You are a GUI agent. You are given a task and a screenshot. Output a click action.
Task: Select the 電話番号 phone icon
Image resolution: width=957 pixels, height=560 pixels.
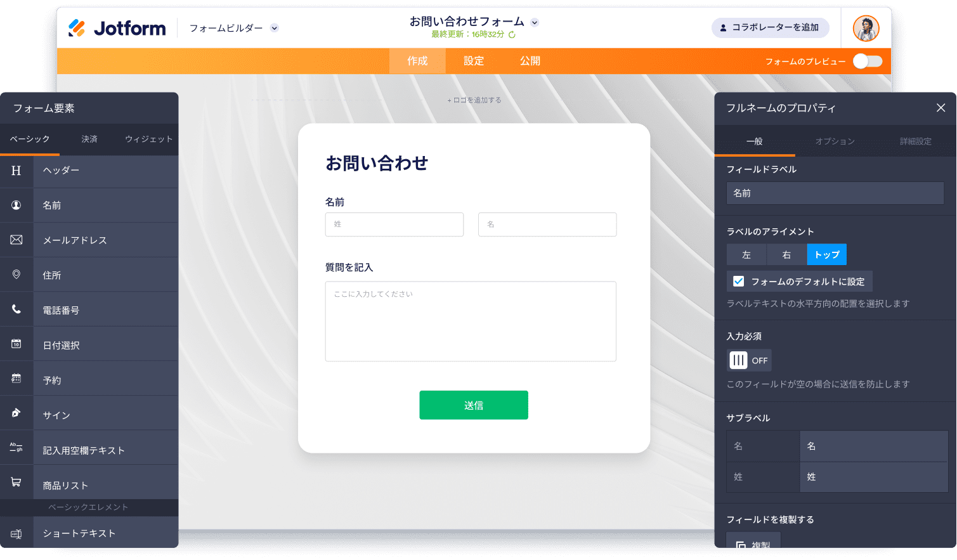coord(16,309)
